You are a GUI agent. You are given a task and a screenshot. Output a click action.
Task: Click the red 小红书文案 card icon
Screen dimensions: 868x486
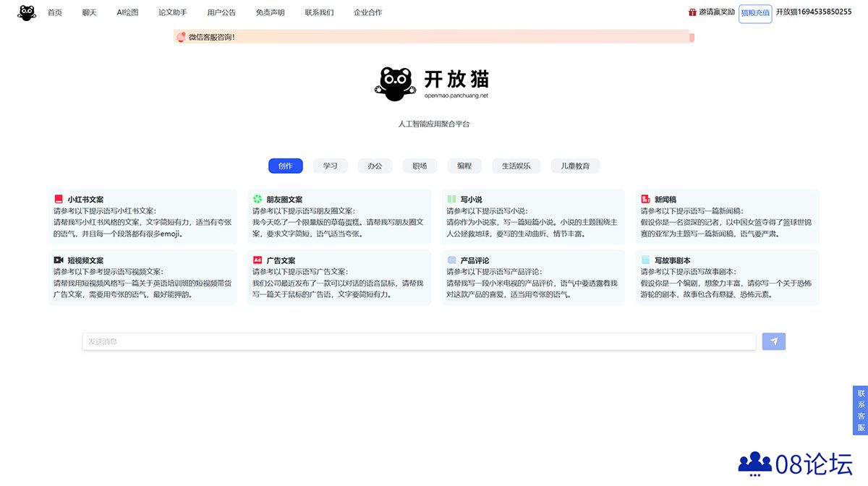[x=59, y=199]
